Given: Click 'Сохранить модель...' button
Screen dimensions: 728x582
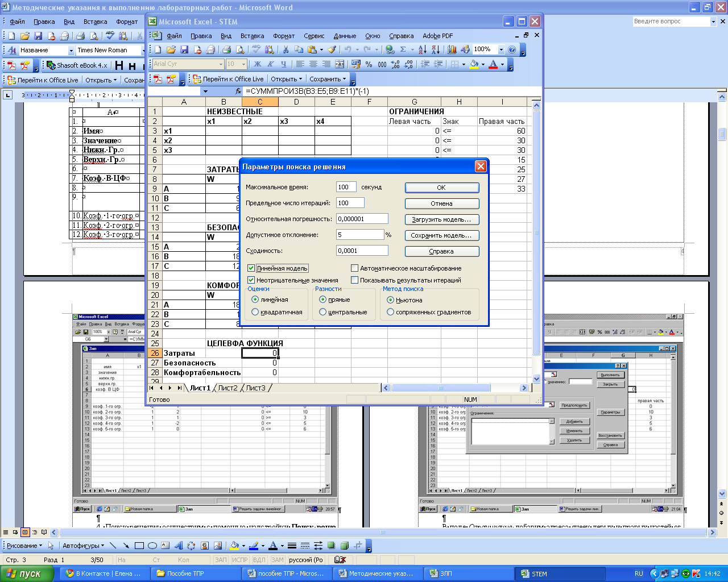Looking at the screenshot, I should tap(442, 235).
